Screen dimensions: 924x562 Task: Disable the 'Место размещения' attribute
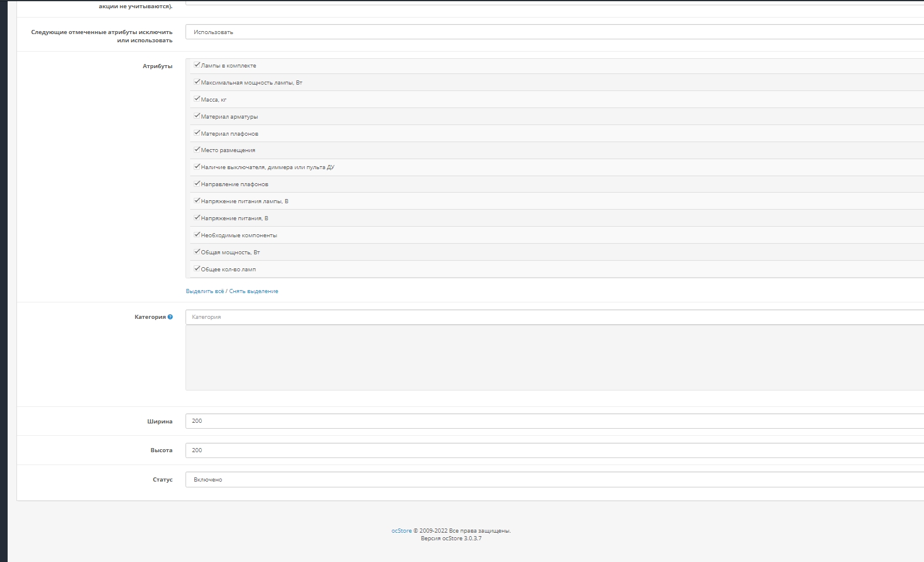(x=197, y=150)
